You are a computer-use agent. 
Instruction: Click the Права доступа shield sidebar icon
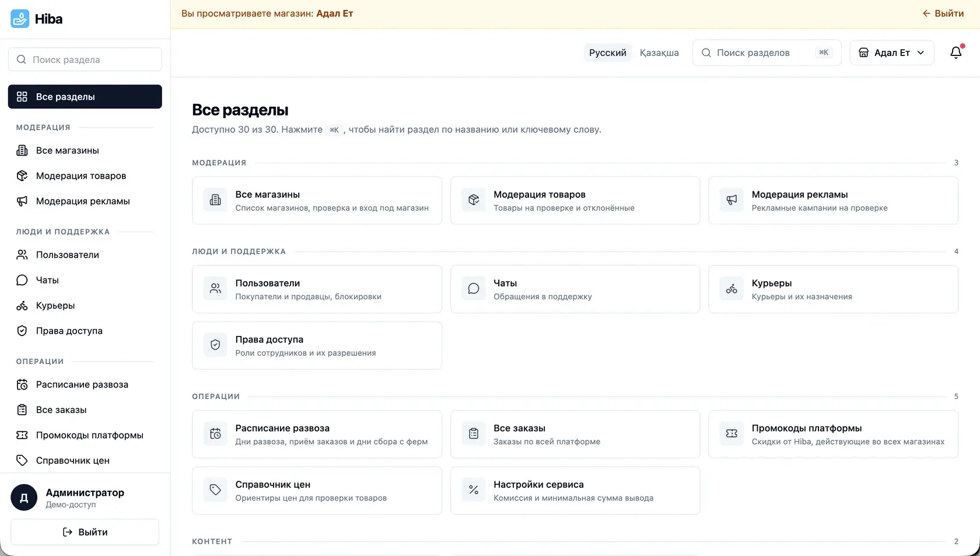tap(22, 331)
